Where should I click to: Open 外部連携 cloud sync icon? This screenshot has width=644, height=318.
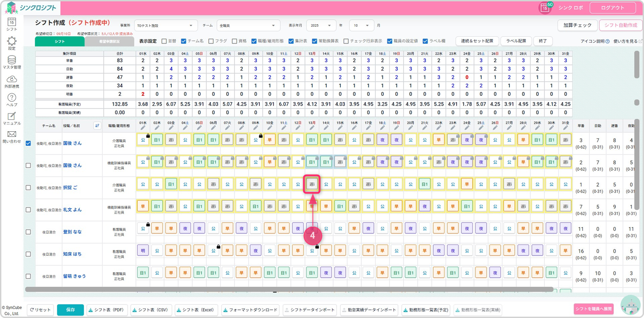coord(12,79)
